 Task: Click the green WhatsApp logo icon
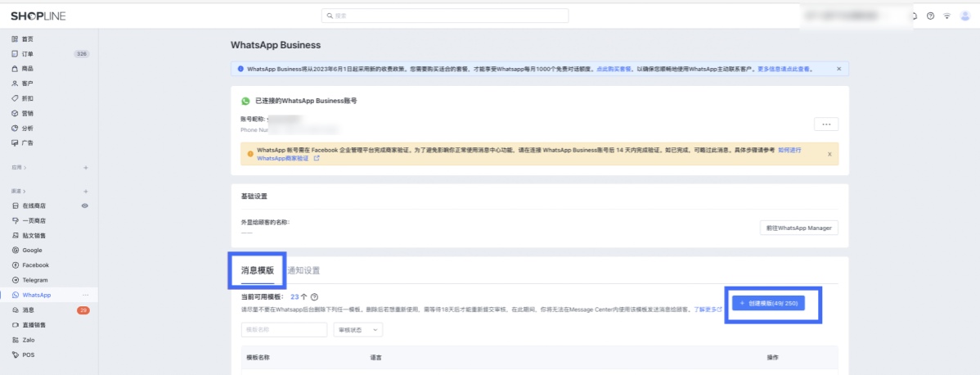(245, 101)
